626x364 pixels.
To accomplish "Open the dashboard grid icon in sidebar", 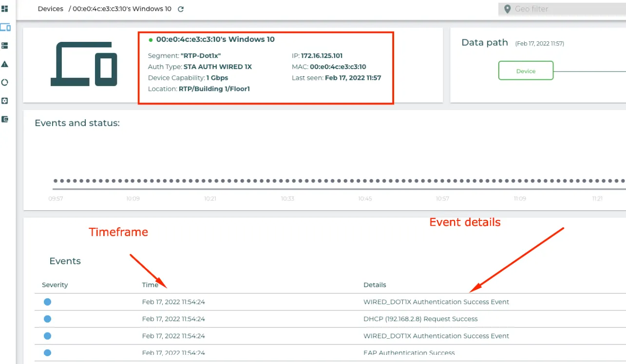I will (x=5, y=9).
